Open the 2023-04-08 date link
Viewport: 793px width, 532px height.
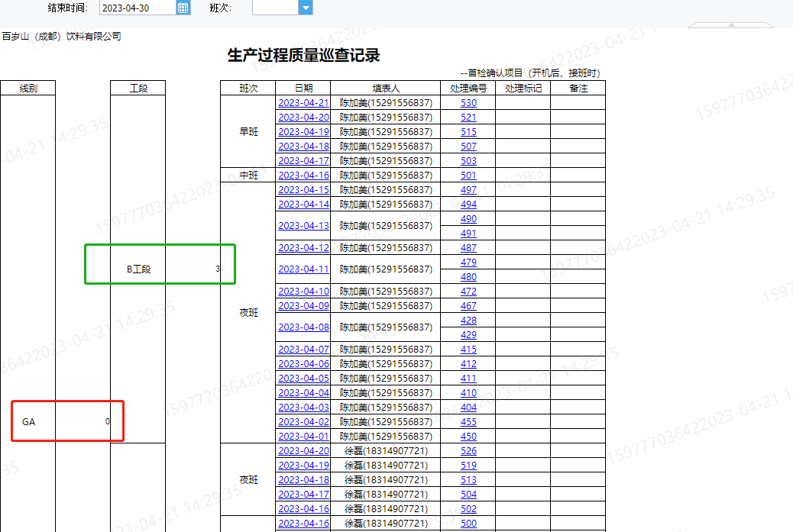303,327
